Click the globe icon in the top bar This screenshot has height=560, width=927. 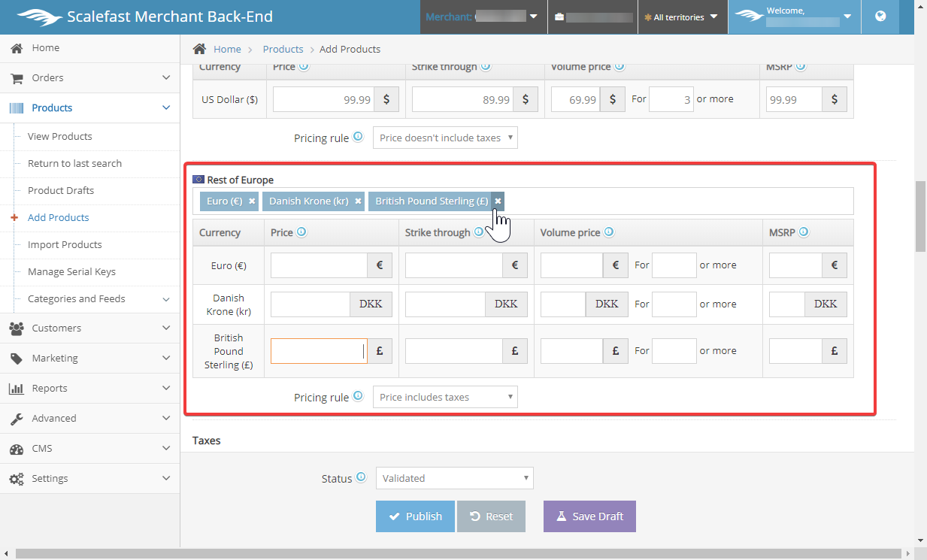click(880, 17)
